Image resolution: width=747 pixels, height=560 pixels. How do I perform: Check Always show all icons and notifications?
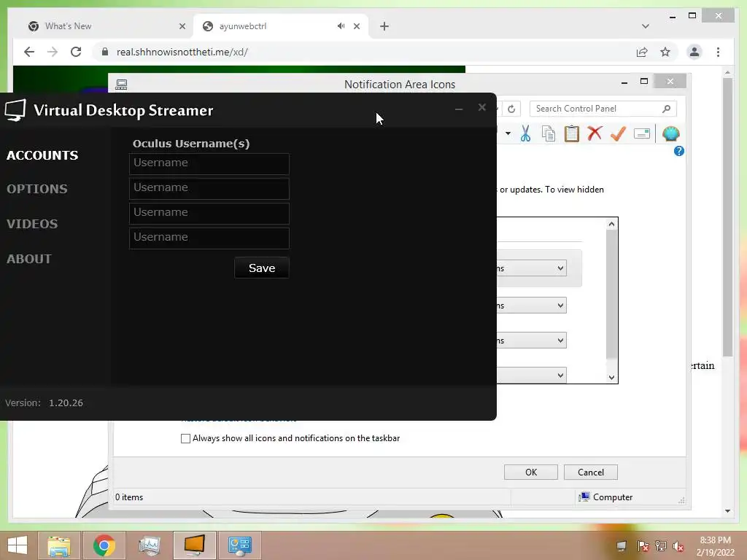pos(186,438)
